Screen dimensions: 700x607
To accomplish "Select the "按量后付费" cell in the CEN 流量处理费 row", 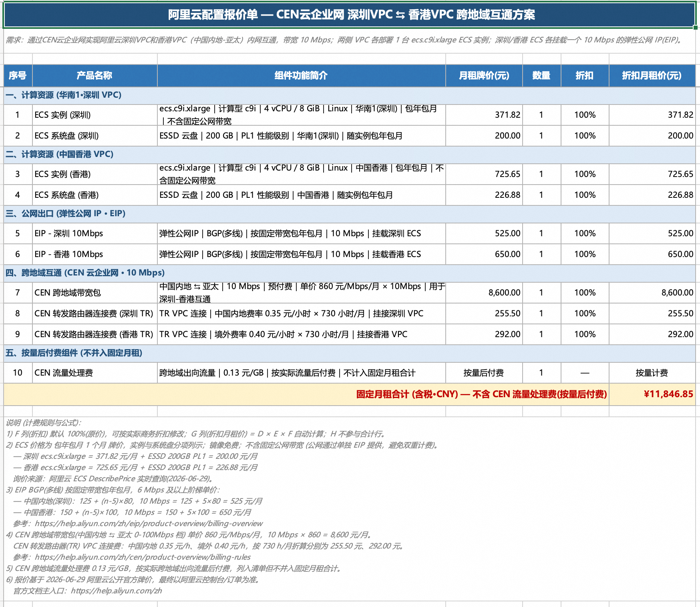I will pos(484,373).
